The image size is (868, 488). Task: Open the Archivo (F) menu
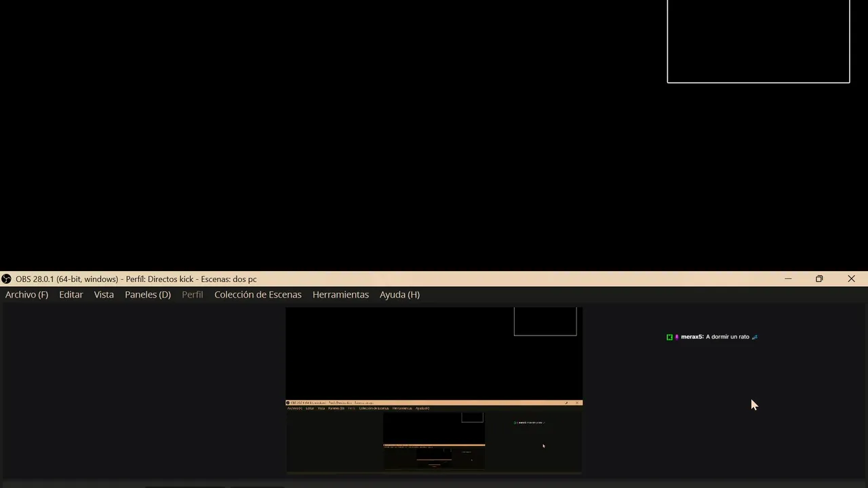26,295
